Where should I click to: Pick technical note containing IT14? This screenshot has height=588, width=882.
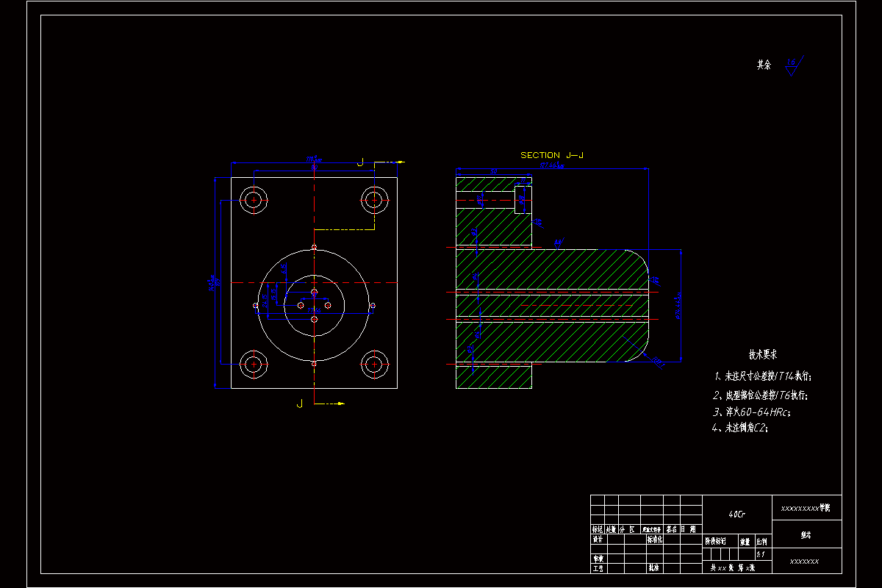pos(764,376)
